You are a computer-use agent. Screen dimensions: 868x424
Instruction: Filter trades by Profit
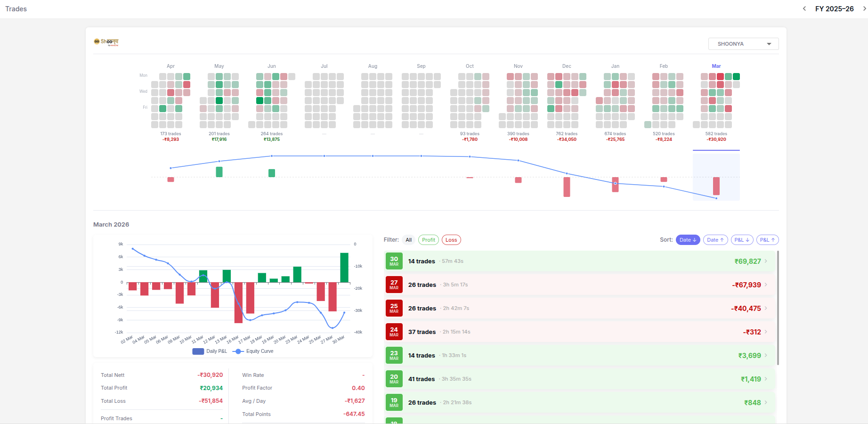[x=429, y=240]
